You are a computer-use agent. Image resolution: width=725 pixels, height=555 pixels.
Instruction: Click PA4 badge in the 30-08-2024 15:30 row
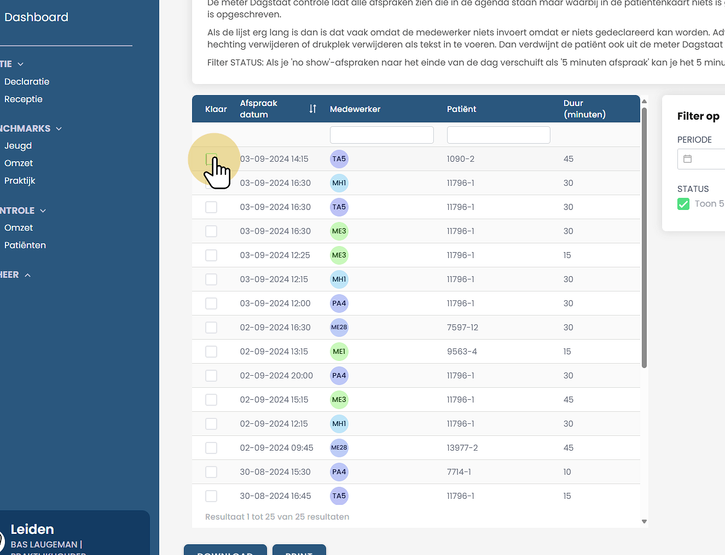point(339,471)
